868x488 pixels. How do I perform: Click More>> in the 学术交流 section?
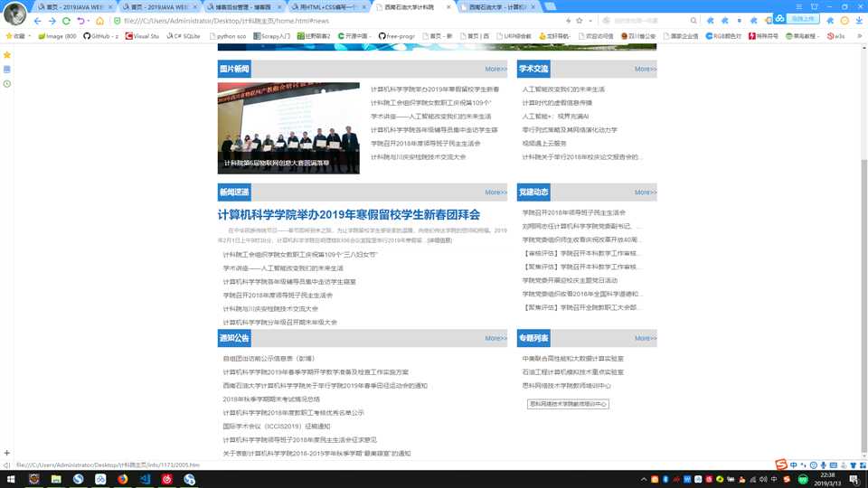pos(645,69)
